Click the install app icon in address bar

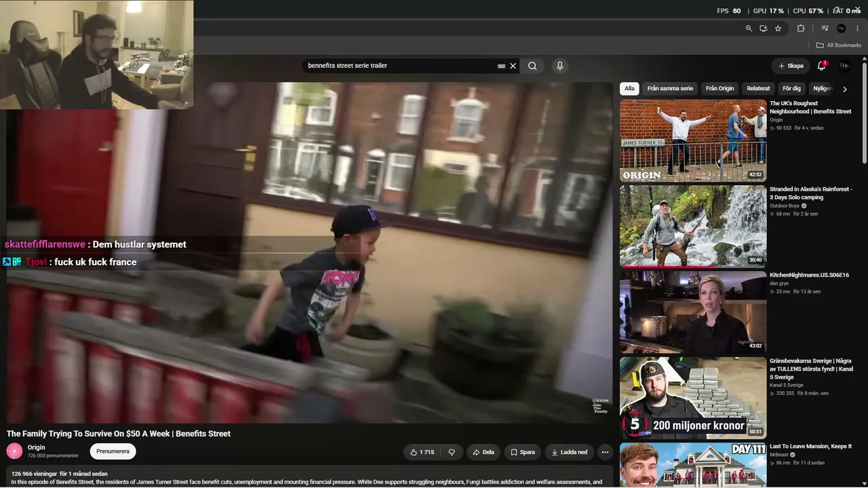point(763,28)
